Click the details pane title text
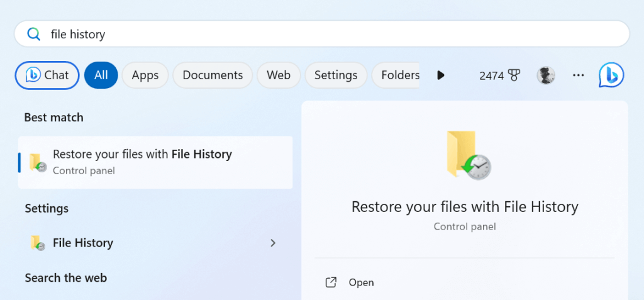 tap(465, 206)
